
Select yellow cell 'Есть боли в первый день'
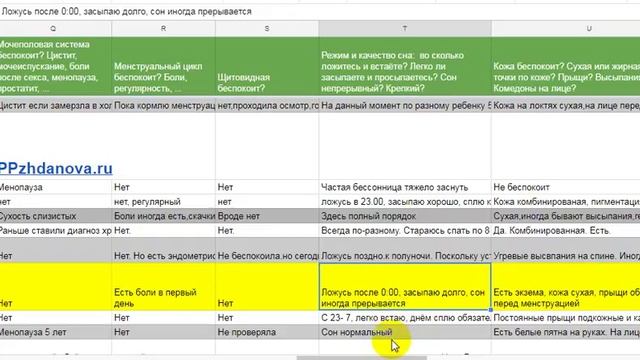pyautogui.click(x=163, y=287)
